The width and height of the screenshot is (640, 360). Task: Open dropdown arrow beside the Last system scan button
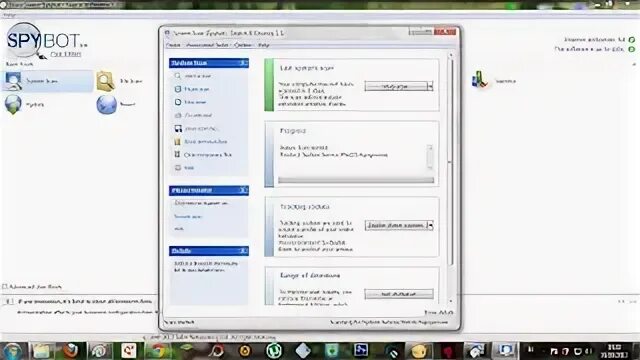(430, 86)
